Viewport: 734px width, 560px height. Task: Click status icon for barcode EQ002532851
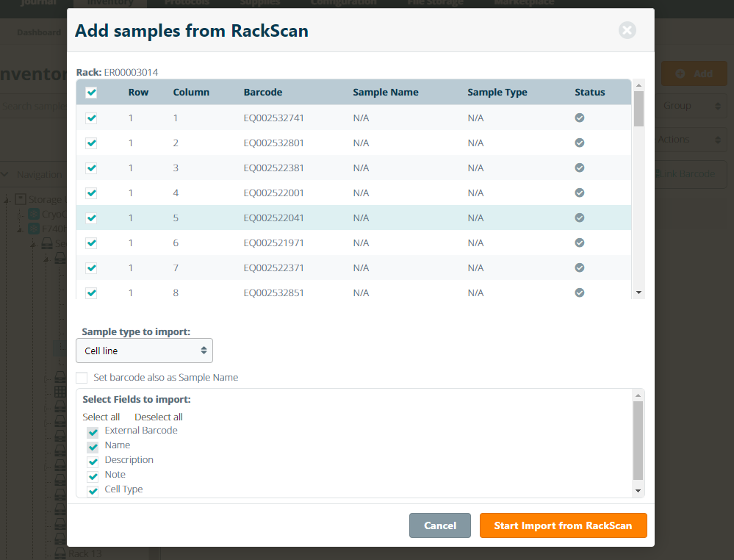tap(580, 292)
